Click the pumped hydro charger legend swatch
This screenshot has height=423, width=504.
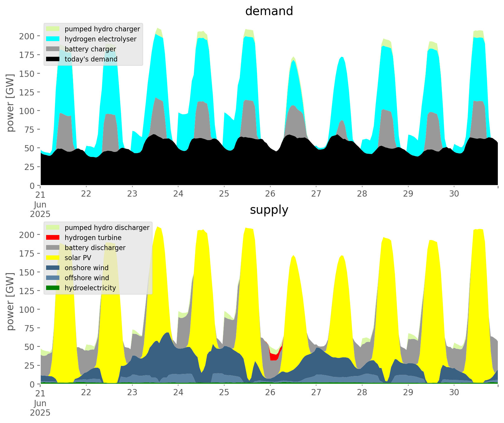pos(53,29)
